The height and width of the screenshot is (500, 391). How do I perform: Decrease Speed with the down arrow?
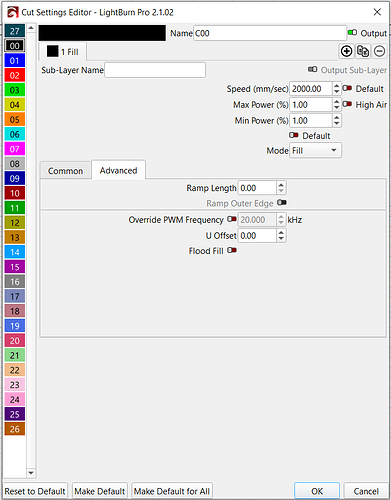pos(337,92)
